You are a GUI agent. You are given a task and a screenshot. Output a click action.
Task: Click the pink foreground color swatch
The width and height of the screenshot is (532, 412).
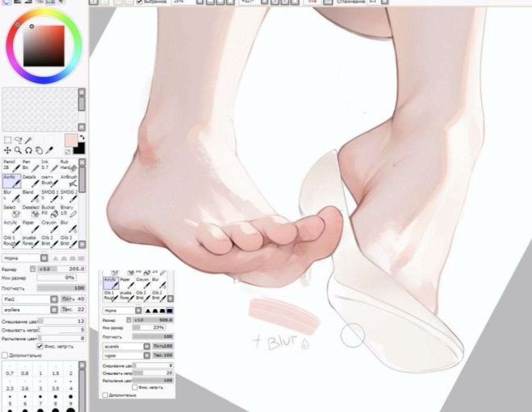point(71,140)
